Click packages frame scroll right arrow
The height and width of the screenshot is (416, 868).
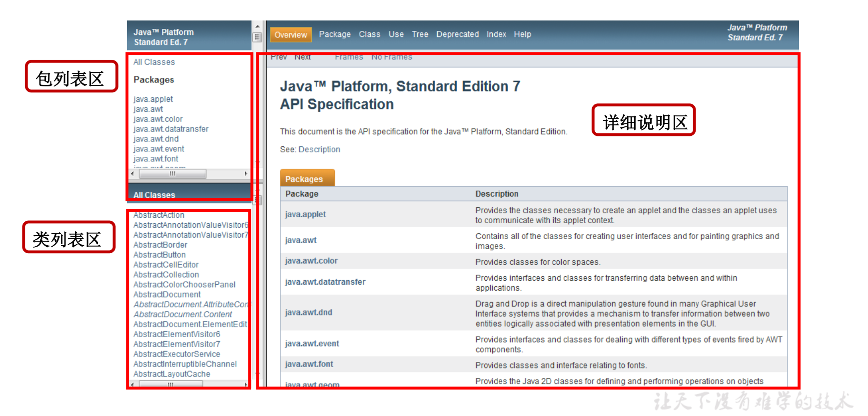[x=246, y=174]
